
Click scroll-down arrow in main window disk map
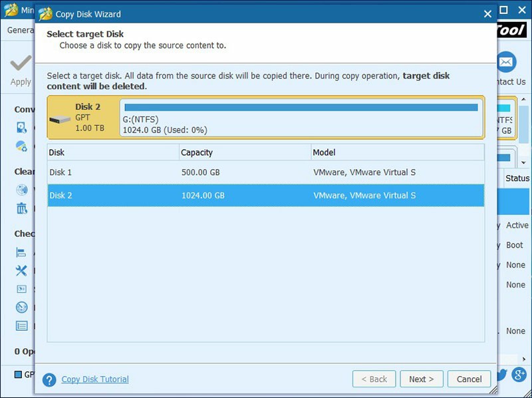pos(523,162)
